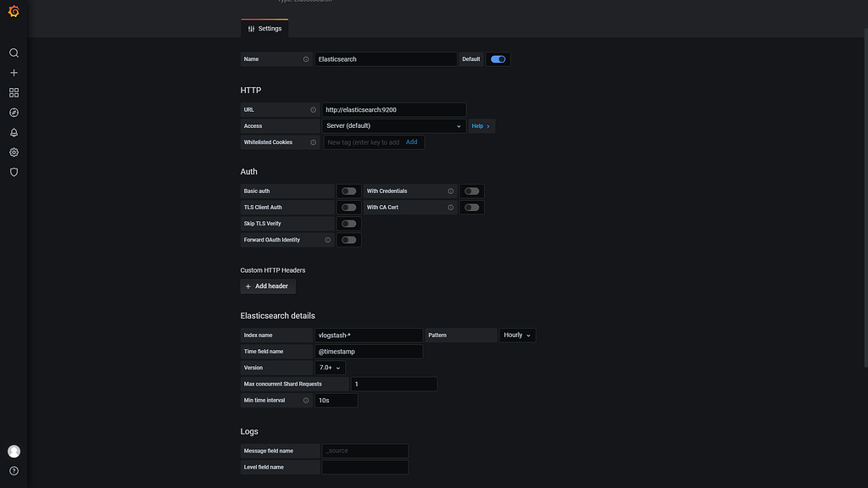Click the Time field name input
868x488 pixels.
tap(369, 351)
